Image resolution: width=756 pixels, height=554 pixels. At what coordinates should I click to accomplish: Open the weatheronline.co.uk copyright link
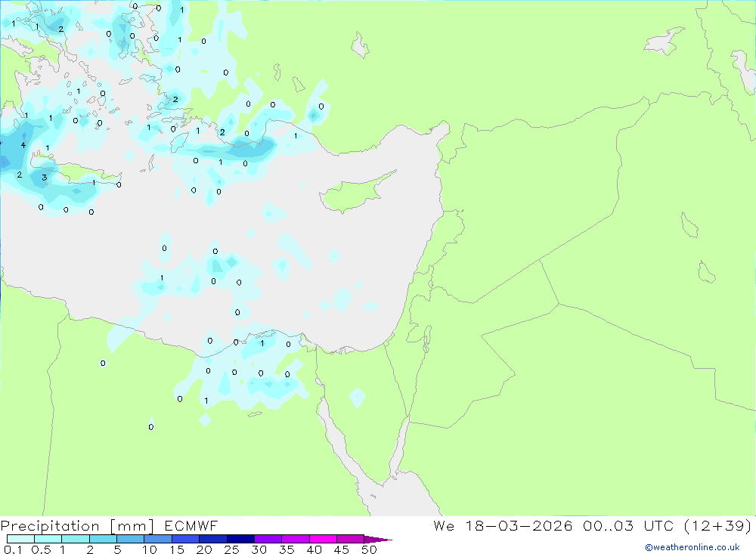692,547
